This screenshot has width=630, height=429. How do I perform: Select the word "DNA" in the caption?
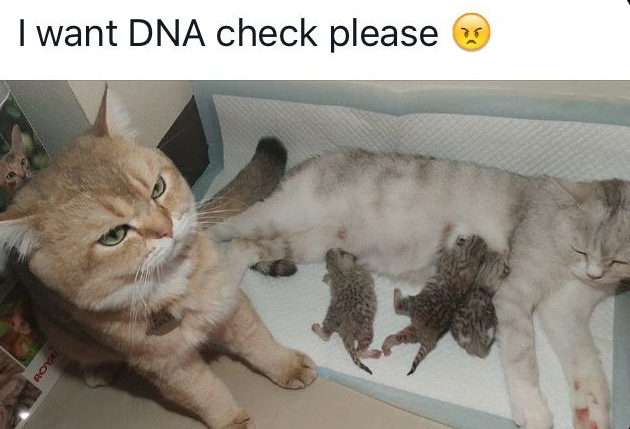(x=166, y=33)
